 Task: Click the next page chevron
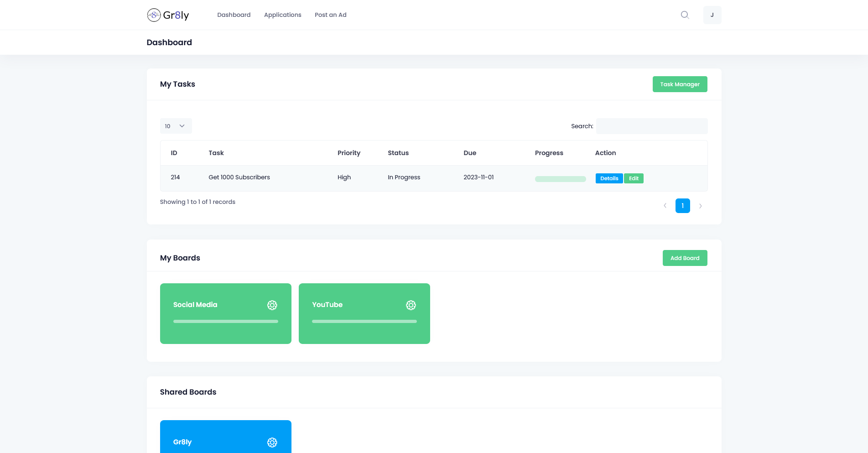pos(701,206)
